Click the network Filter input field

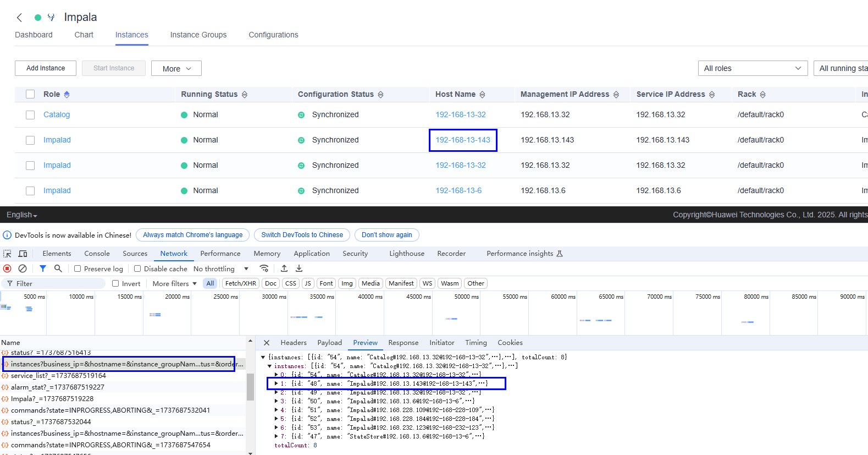click(53, 283)
